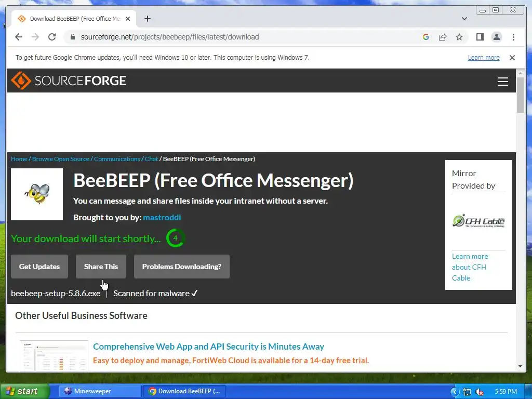Open the mastroddi author link
The image size is (532, 399).
click(162, 218)
